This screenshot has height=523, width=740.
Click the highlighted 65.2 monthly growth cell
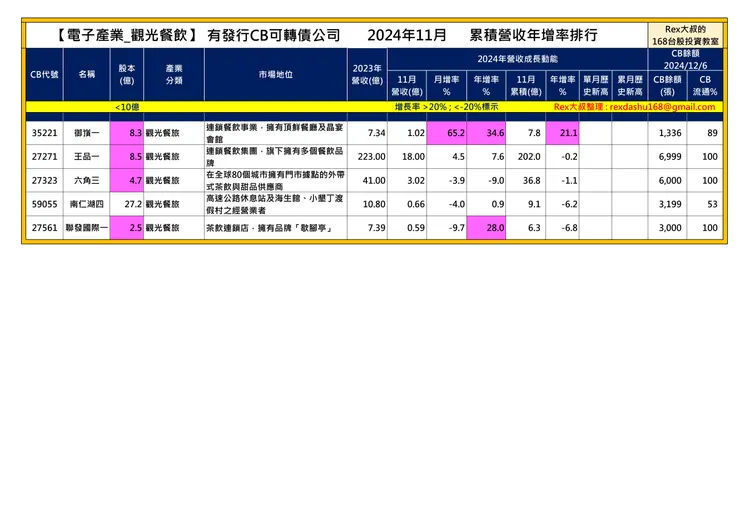point(446,133)
